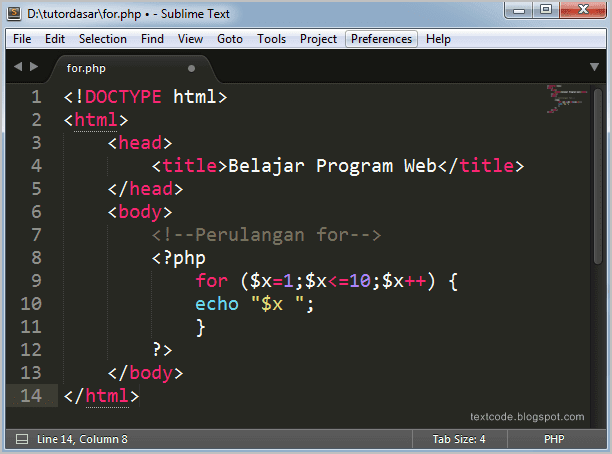Click line number 9 in the gutter
The image size is (612, 454).
click(x=36, y=281)
